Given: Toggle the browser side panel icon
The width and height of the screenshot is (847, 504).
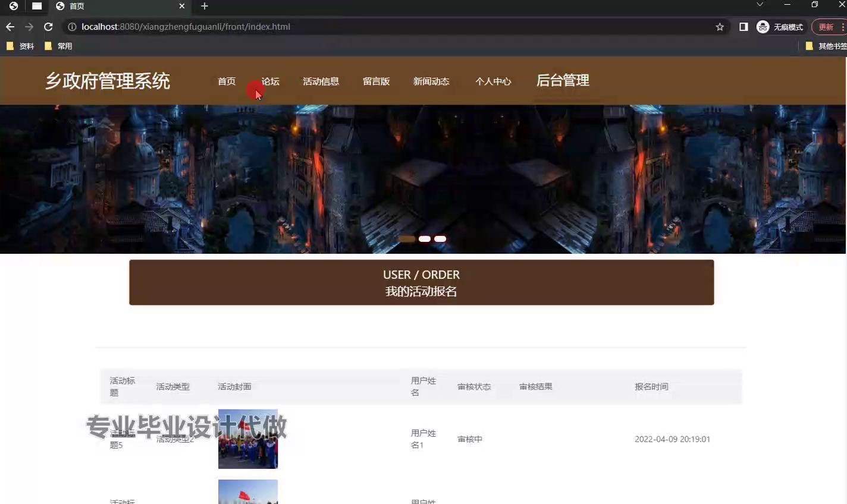Looking at the screenshot, I should [x=744, y=27].
